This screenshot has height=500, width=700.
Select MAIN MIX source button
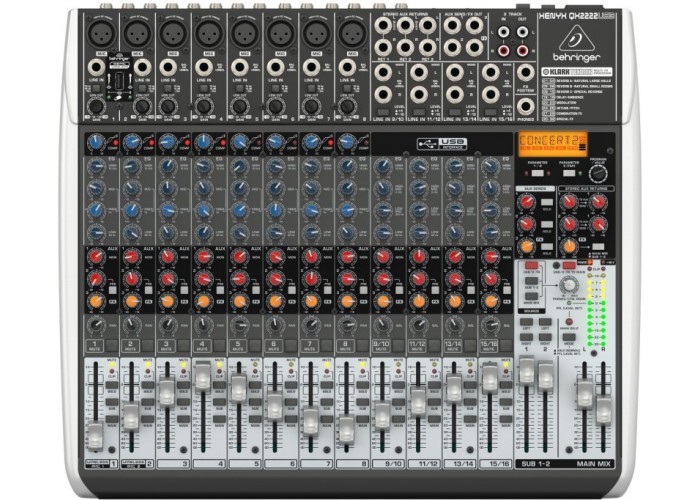[x=531, y=296]
